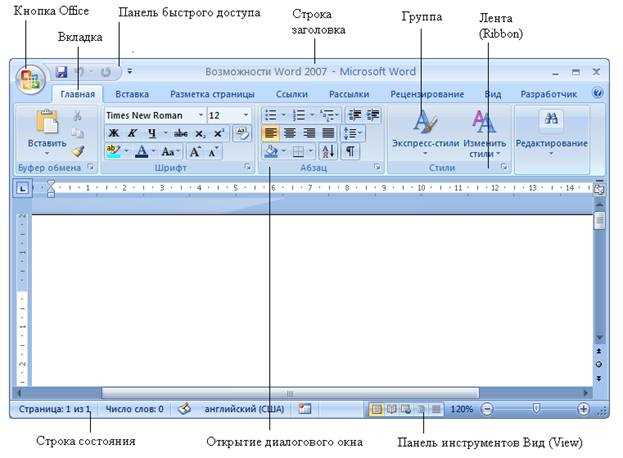623x458 pixels.
Task: Save document from Quick Access Toolbar
Action: click(61, 72)
